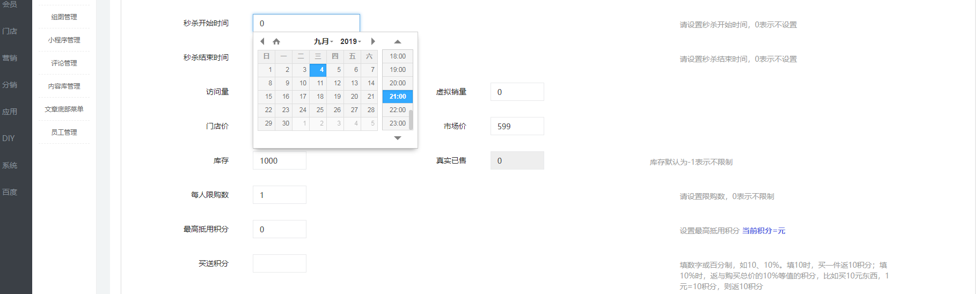Switch to 营销 in the dark sidebar
980x294 pixels.
tap(10, 58)
